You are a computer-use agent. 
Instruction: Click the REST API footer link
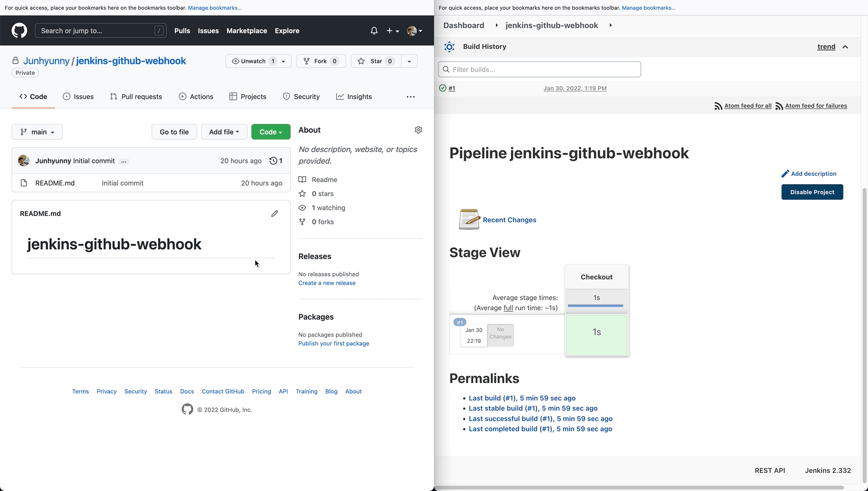tap(770, 470)
